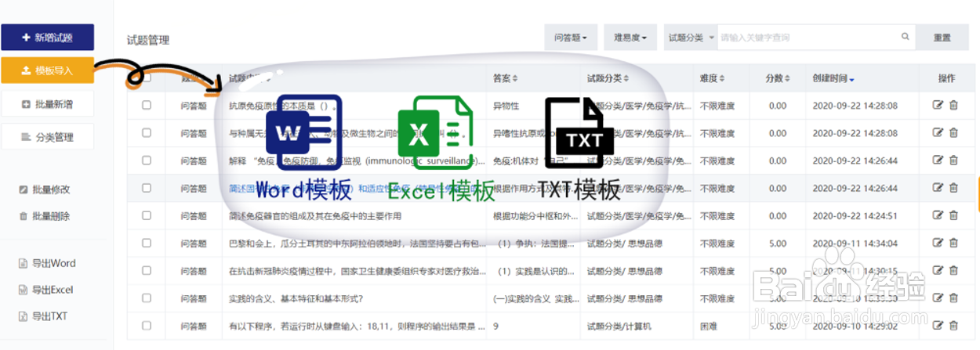Click the 试题管理 page title
This screenshot has height=350, width=980.
(148, 40)
